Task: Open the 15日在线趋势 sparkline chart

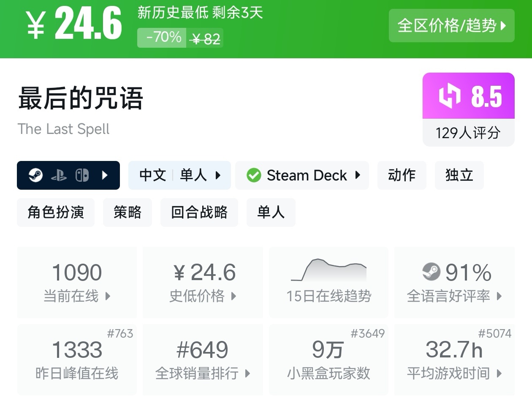Action: click(x=328, y=271)
